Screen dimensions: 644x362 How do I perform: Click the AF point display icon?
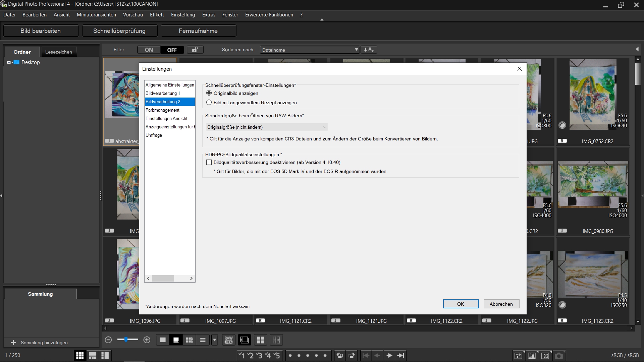[x=545, y=355]
